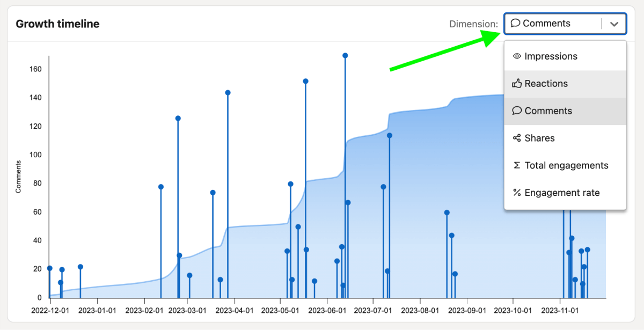Click the speech bubble icon beside Comments
Viewport: 644px width, 330px height.
517,111
